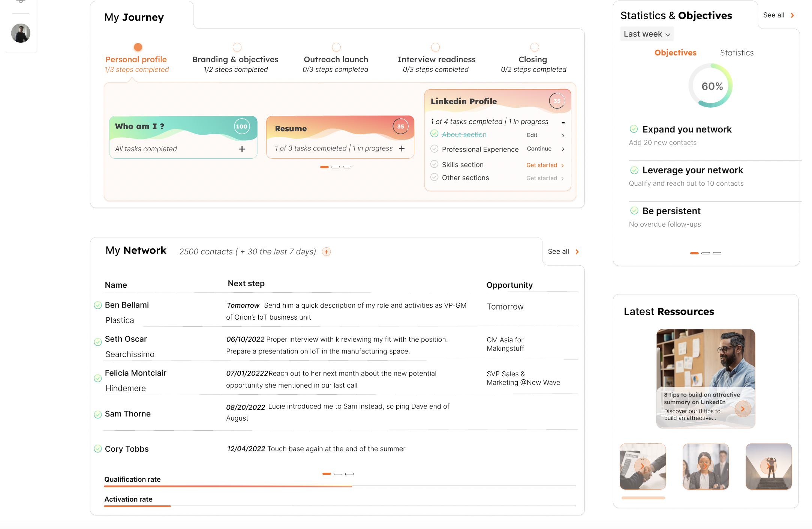812x529 pixels.
Task: Click the resources horizontal scroll bar
Action: pos(643,498)
